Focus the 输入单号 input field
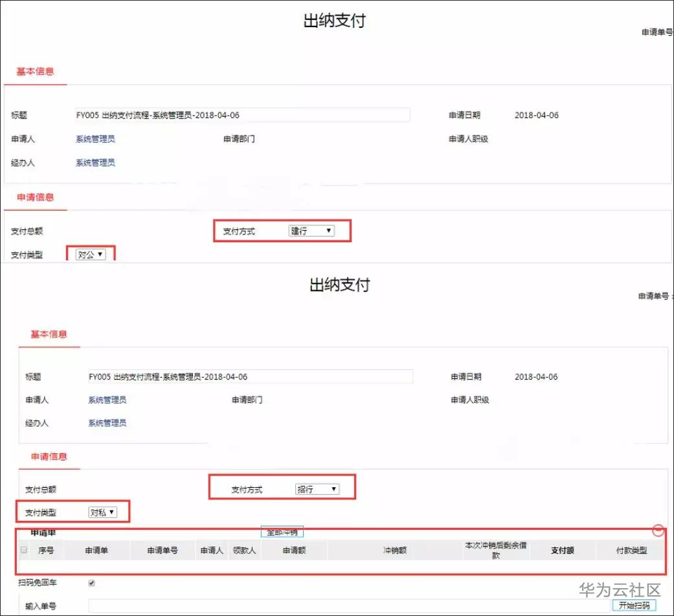 (350, 606)
